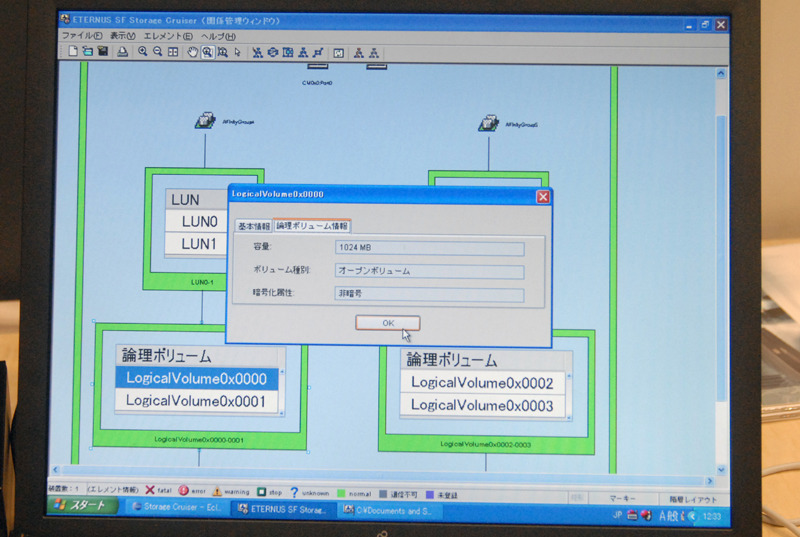Click the 暗号化属性 field 非暗号

click(x=429, y=294)
